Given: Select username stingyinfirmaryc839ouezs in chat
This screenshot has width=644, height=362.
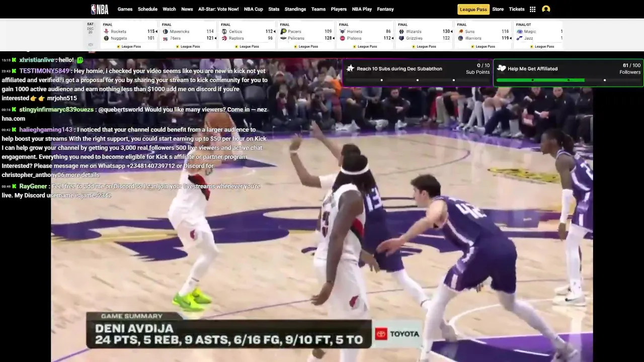Looking at the screenshot, I should pyautogui.click(x=56, y=109).
